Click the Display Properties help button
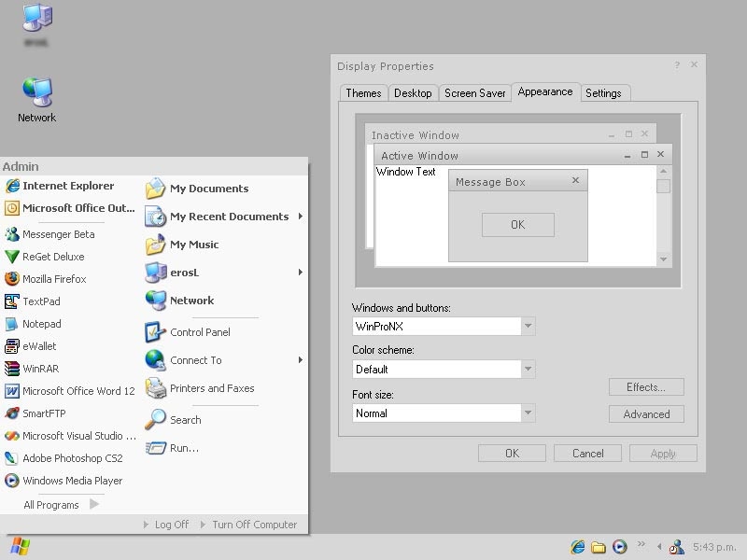This screenshot has width=747, height=560. coord(677,65)
